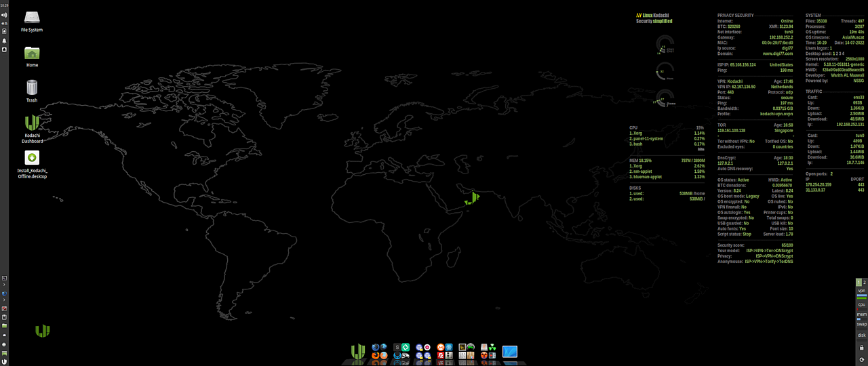Click the swap monitor in right panel
Screen dimensions: 868x366
[x=861, y=327]
